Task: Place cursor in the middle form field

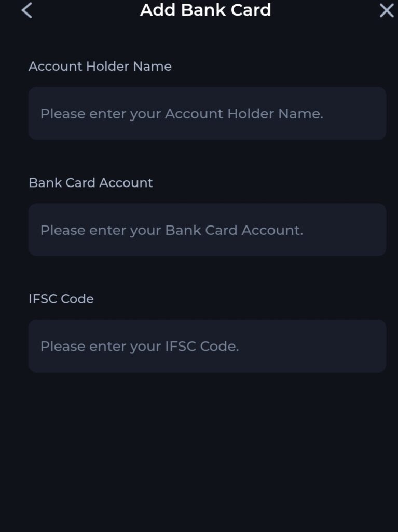Action: tap(207, 230)
